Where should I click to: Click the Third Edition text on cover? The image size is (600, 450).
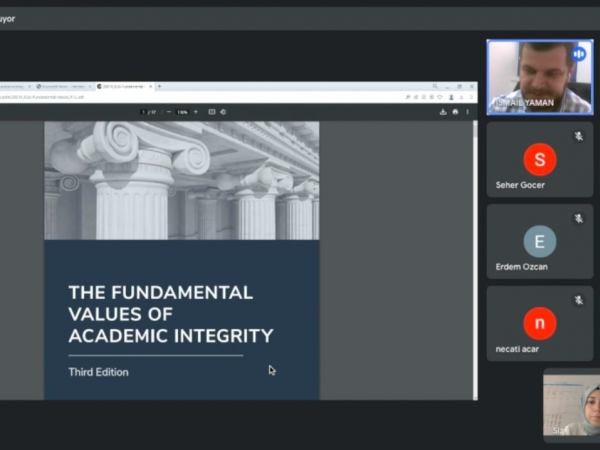98,372
